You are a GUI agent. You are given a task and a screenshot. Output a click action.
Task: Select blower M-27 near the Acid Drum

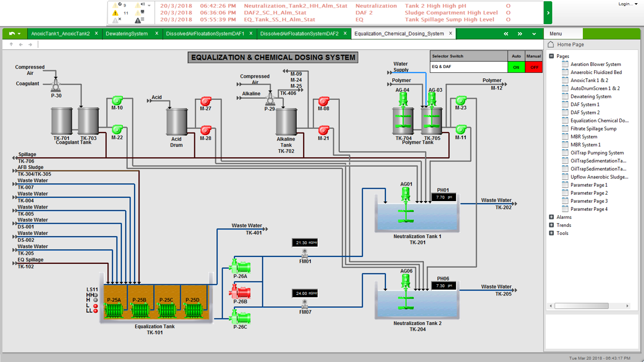coord(206,101)
